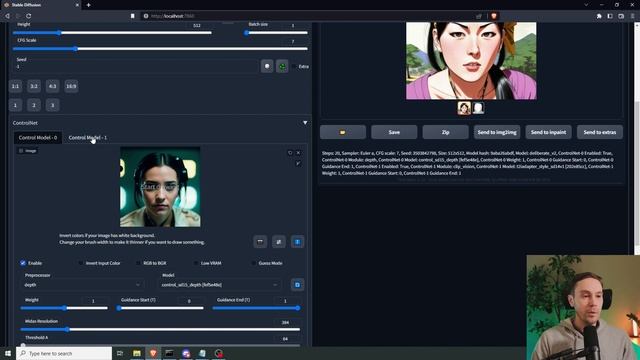Select the first generated image thumbnail

[464, 108]
